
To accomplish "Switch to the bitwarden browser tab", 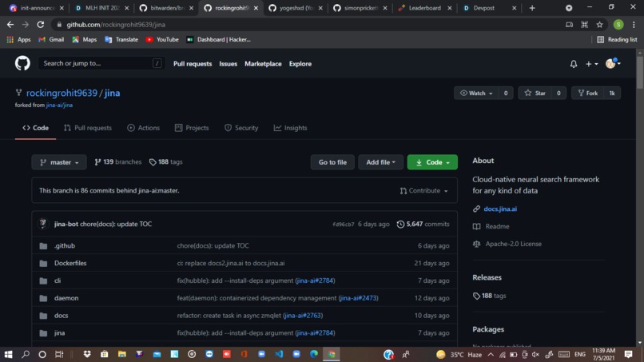I will (166, 8).
